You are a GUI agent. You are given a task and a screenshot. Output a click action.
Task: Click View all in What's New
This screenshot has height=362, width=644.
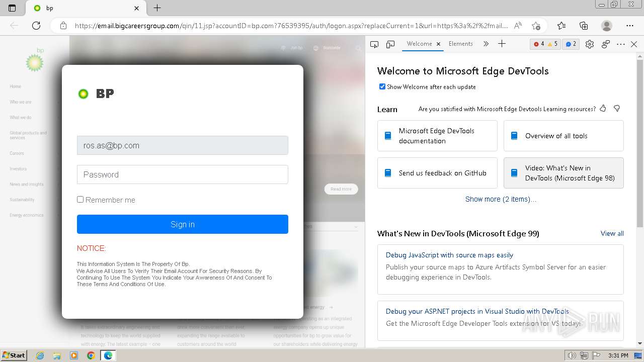click(612, 233)
